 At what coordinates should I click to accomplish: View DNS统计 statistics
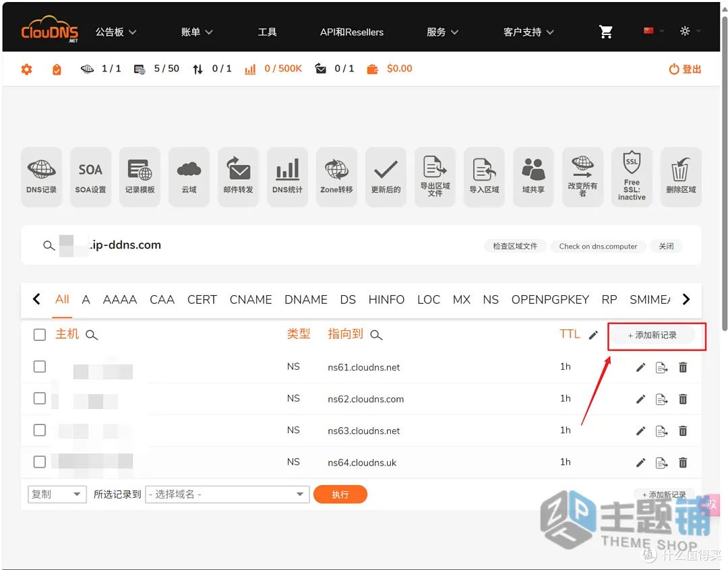pyautogui.click(x=287, y=177)
